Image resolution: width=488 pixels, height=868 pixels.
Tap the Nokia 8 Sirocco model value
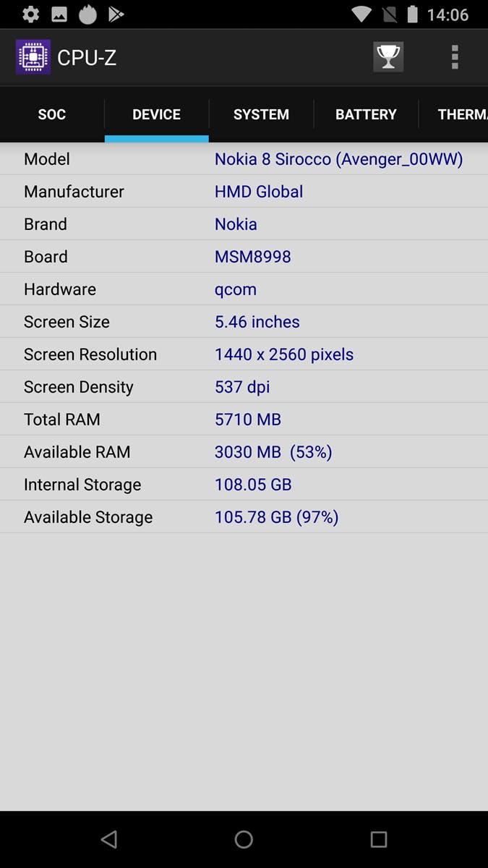pos(338,159)
